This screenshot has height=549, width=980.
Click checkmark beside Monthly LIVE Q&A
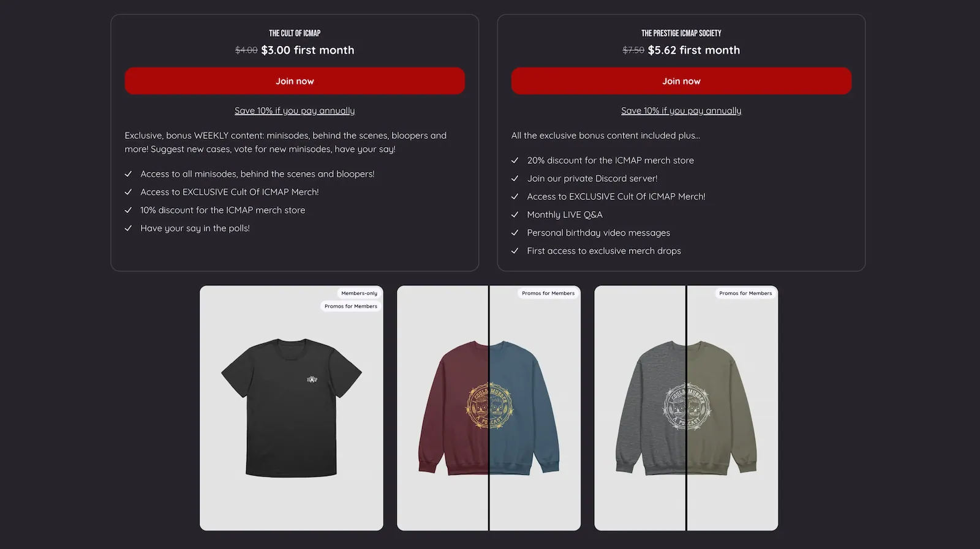[x=515, y=215]
